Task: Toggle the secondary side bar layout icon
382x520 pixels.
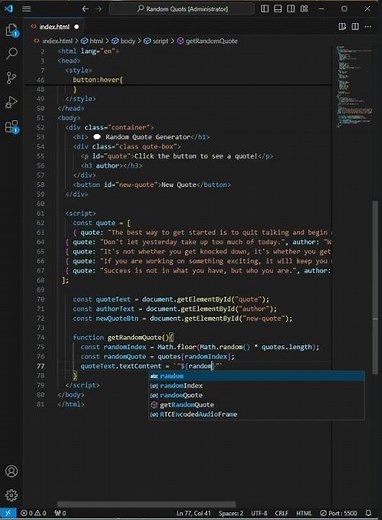Action: click(291, 9)
